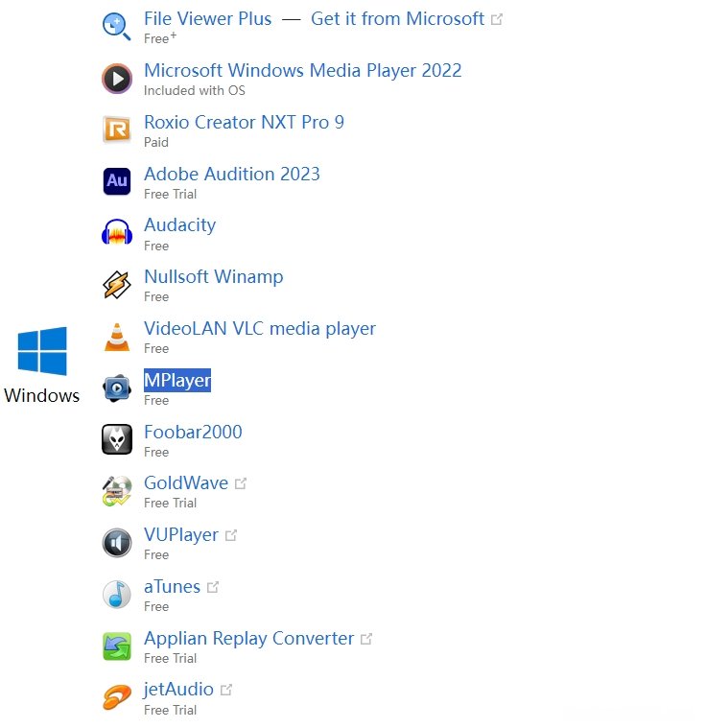Click the VLC traffic cone icon
The height and width of the screenshot is (728, 705).
[117, 337]
